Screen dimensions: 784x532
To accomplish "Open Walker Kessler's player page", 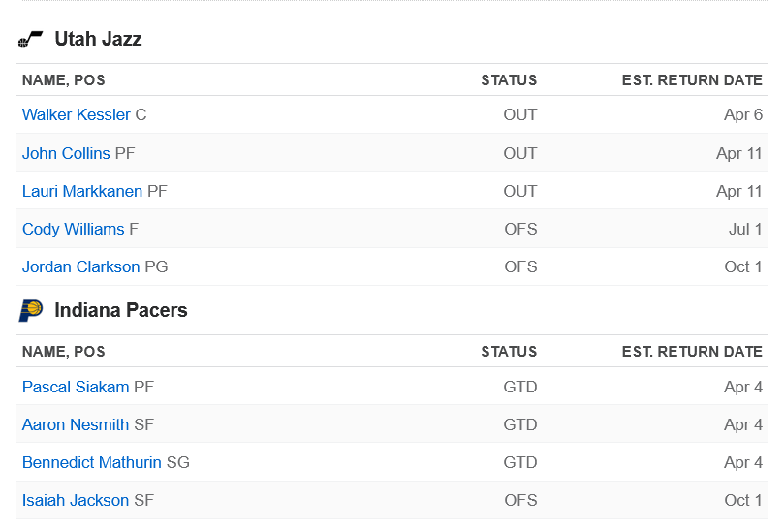I will click(76, 115).
